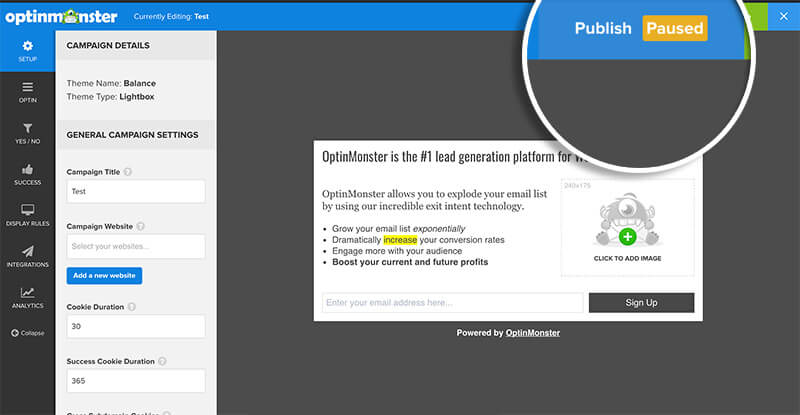Viewport: 800px width, 415px height.
Task: Show Campaign Title help tooltip icon
Action: click(x=128, y=172)
